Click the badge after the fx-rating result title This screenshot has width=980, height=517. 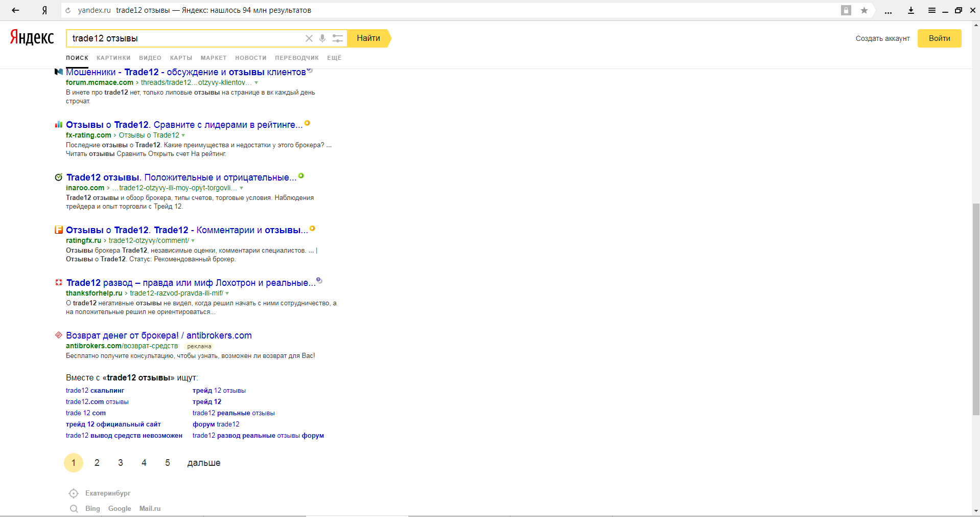[307, 123]
